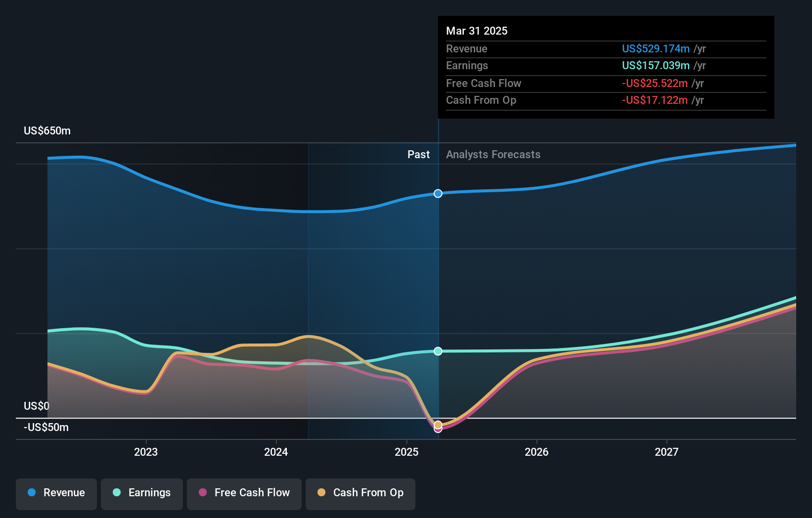Toggle the Revenue series visibility

click(x=56, y=494)
